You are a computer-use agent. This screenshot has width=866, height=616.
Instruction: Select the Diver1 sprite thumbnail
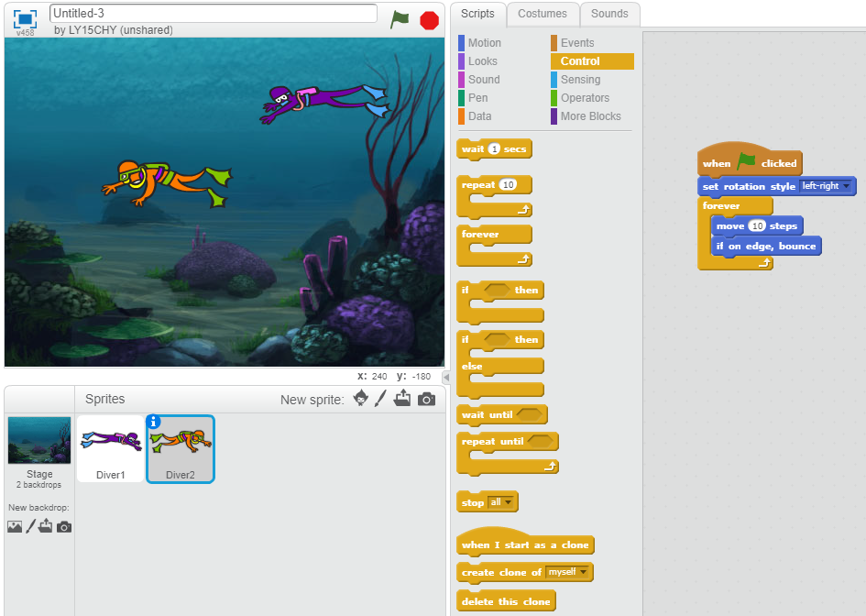[110, 448]
